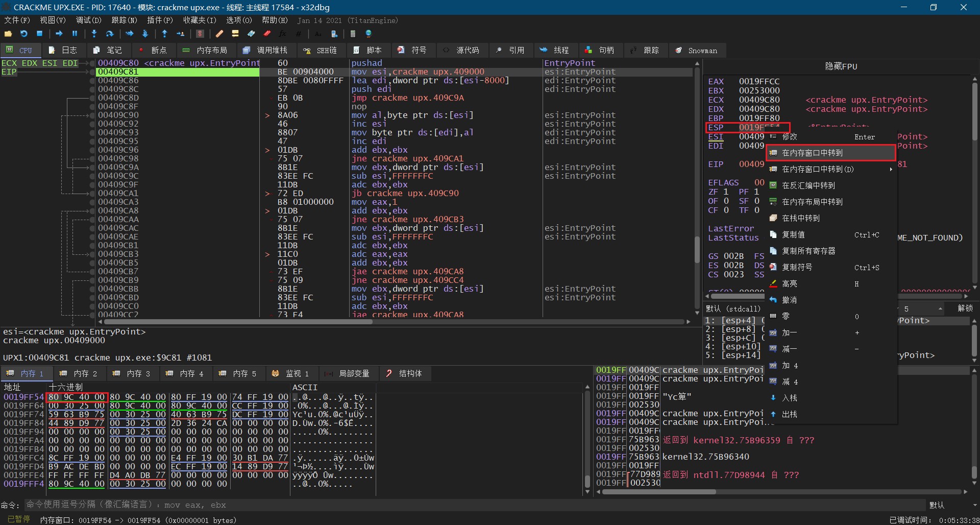This screenshot has height=525, width=980.
Task: Toggle breakpoint dot at address 00409C86
Action: click(92, 81)
